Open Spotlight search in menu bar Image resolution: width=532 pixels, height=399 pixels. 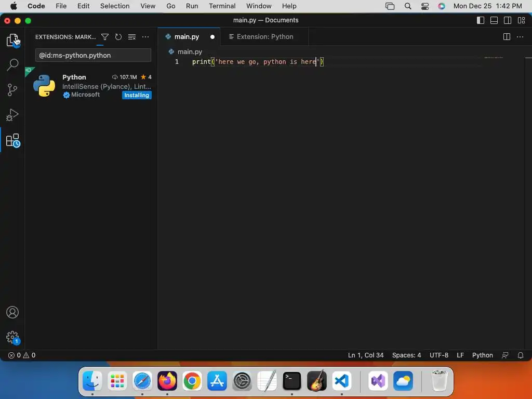(408, 6)
